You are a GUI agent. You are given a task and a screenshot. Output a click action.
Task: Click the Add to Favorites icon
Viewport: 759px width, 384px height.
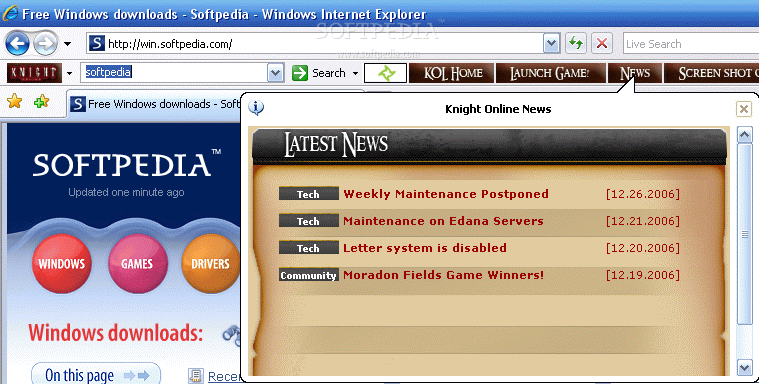point(41,101)
